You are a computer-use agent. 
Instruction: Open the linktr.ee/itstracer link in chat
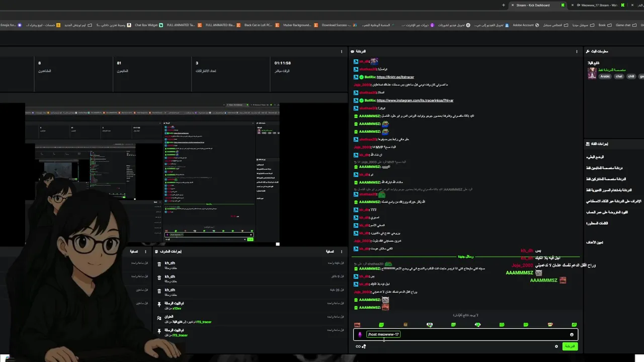(395, 77)
